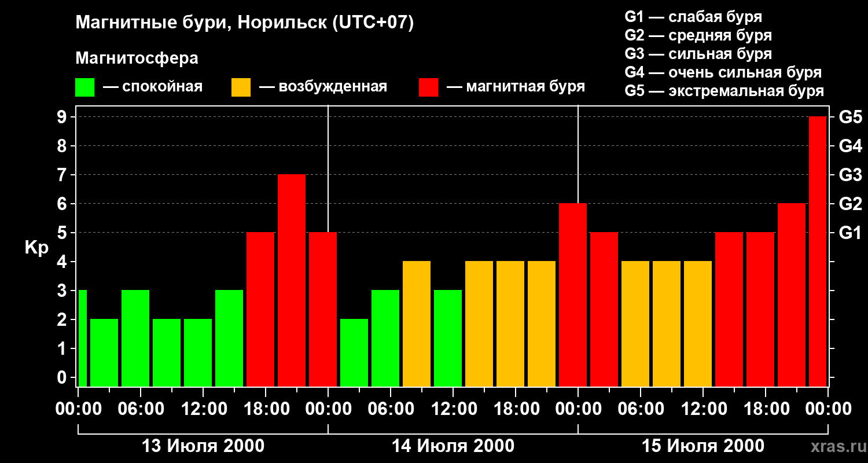Click the '14 Июля 2000' date label
The image size is (868, 463).
[453, 446]
